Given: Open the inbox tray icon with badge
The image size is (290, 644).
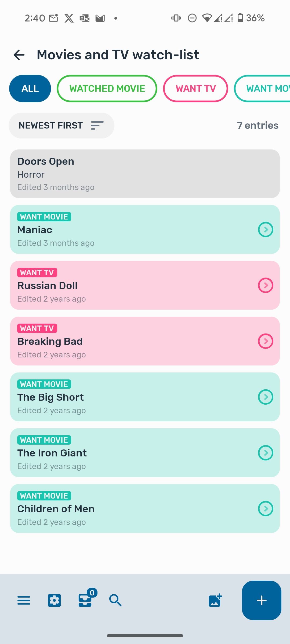Looking at the screenshot, I should 85,600.
